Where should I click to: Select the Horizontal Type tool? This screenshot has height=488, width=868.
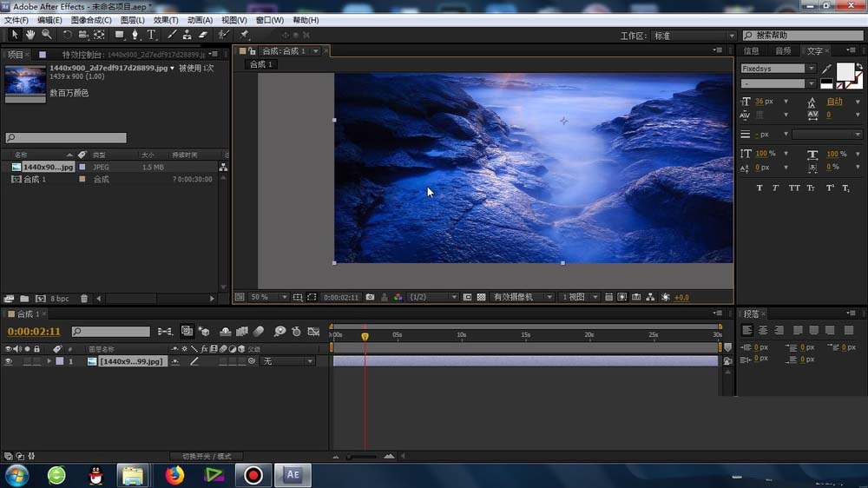pyautogui.click(x=151, y=35)
